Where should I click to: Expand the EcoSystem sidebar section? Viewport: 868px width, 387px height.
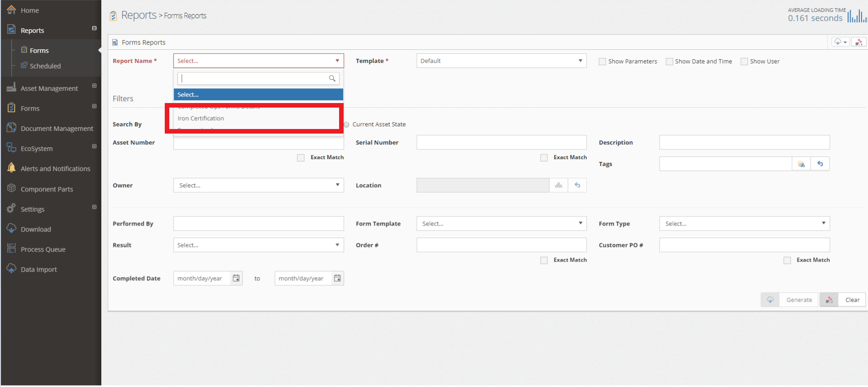tap(94, 146)
